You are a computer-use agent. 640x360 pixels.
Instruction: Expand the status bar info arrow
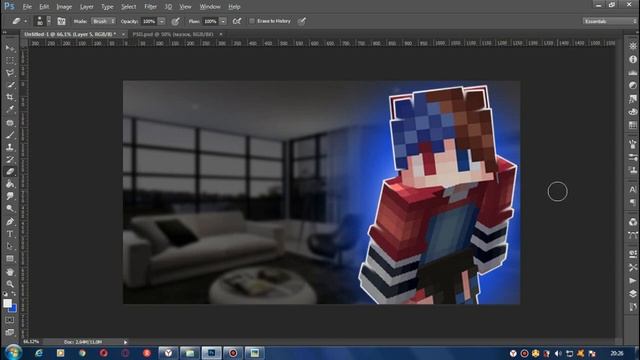click(x=125, y=342)
